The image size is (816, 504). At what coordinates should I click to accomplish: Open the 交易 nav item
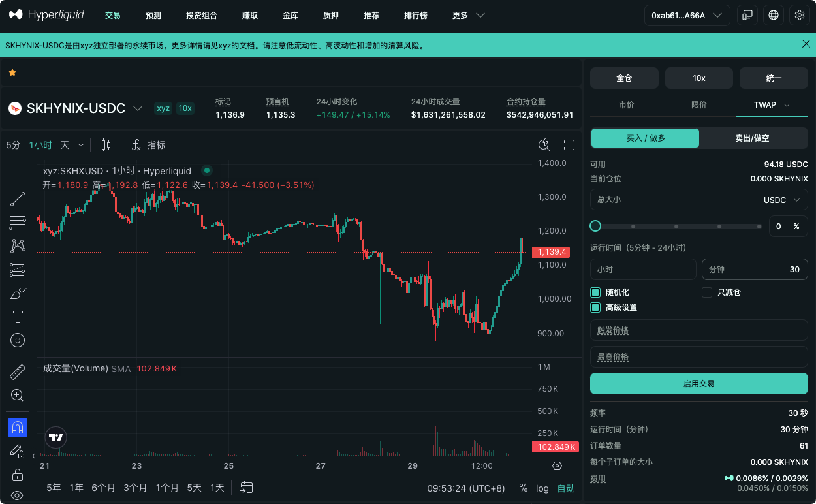[x=113, y=15]
